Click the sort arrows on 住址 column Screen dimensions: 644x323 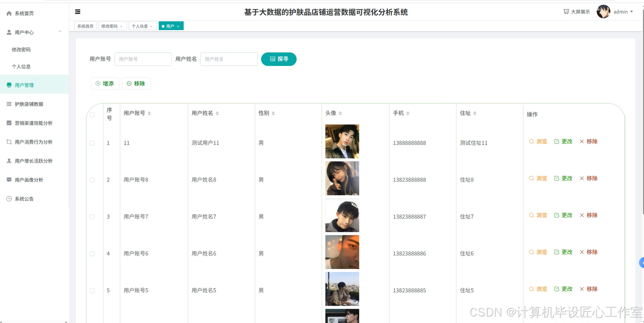click(475, 113)
